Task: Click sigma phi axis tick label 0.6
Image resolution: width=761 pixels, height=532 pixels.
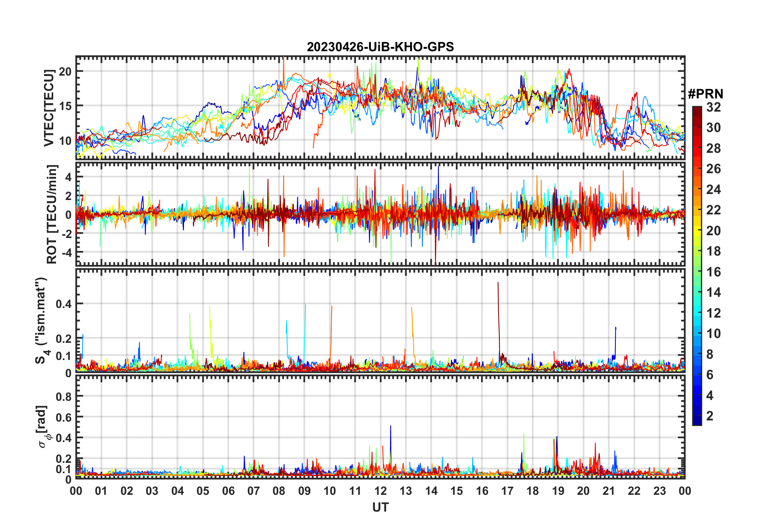Action: click(64, 417)
